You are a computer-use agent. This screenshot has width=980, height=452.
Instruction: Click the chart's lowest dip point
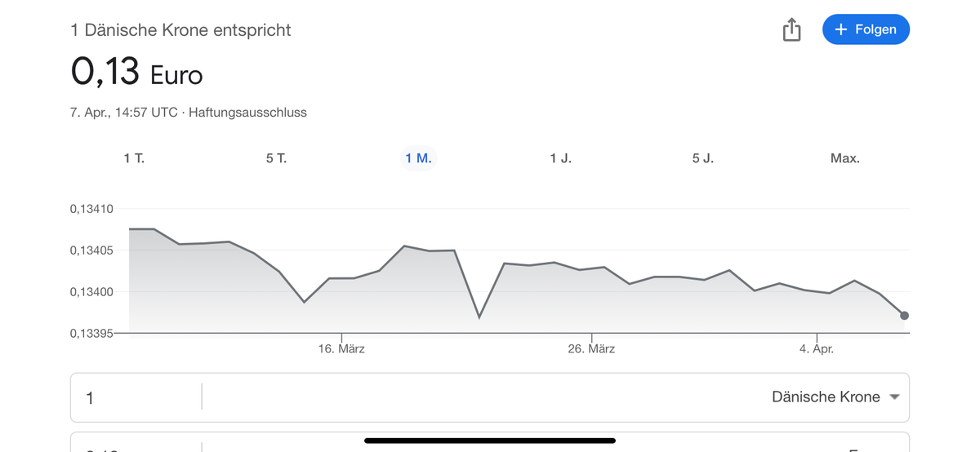point(479,317)
